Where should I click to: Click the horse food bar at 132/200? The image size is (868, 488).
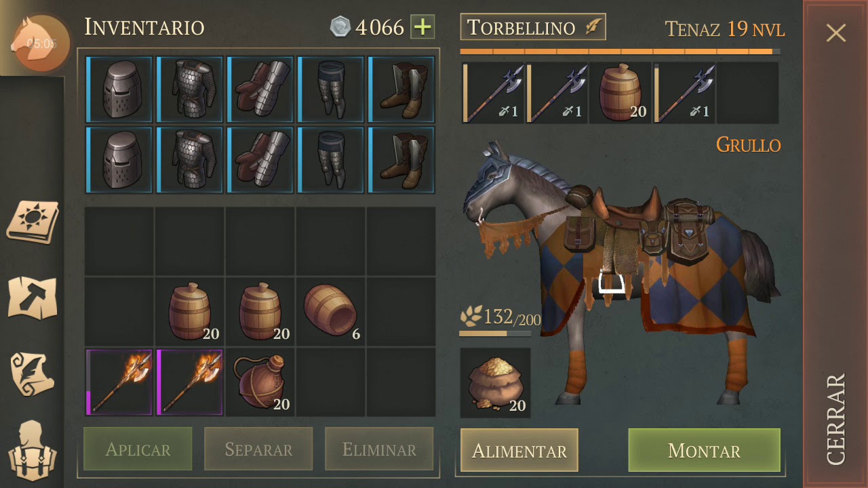(x=500, y=323)
